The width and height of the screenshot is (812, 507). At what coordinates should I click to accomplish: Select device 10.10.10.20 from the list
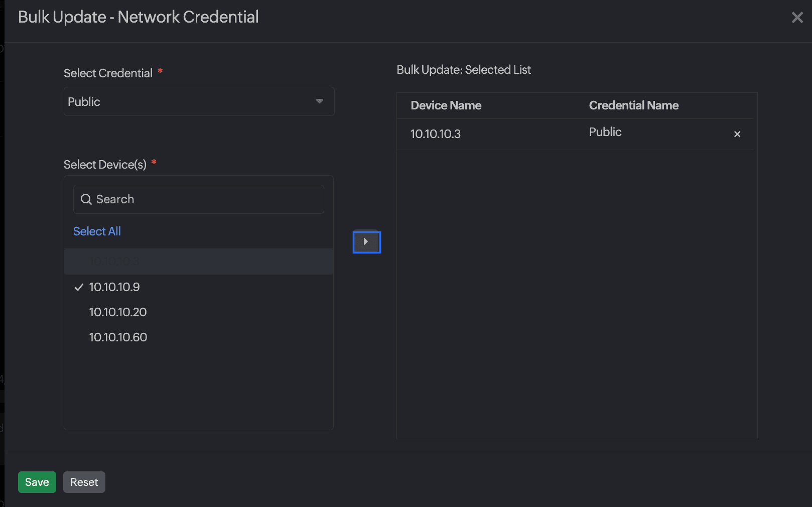[117, 312]
